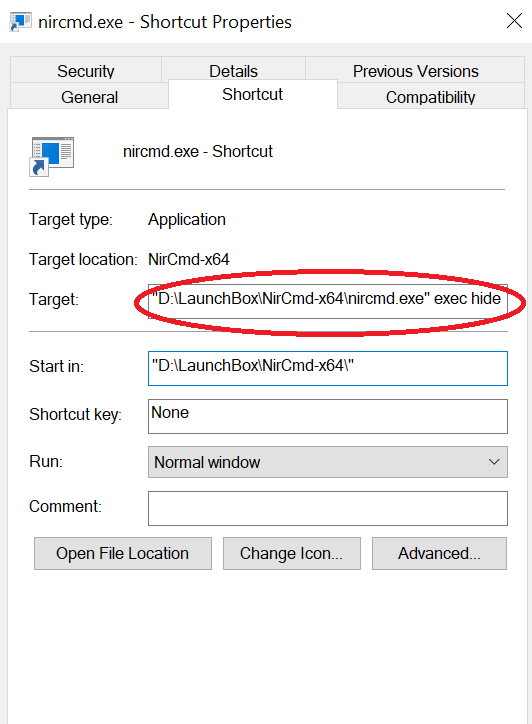Screen dimensions: 532x724
Task: Focus the Start in text field
Action: [x=327, y=368]
